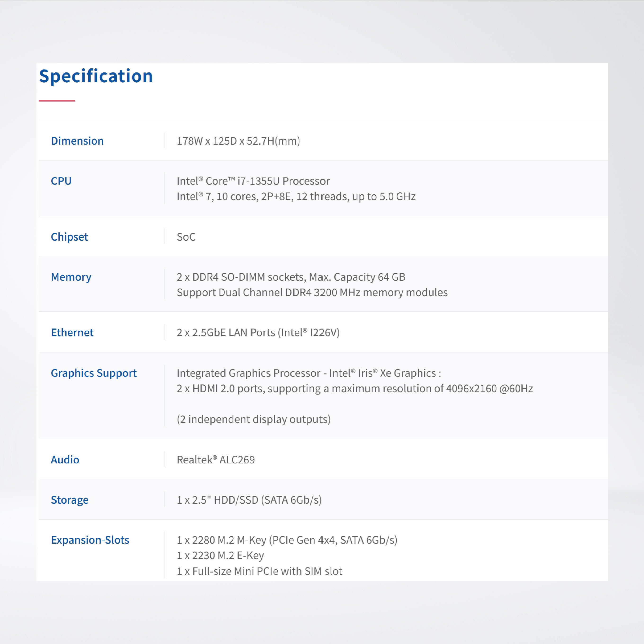The width and height of the screenshot is (644, 644).
Task: Click the Storage row label
Action: coord(70,500)
